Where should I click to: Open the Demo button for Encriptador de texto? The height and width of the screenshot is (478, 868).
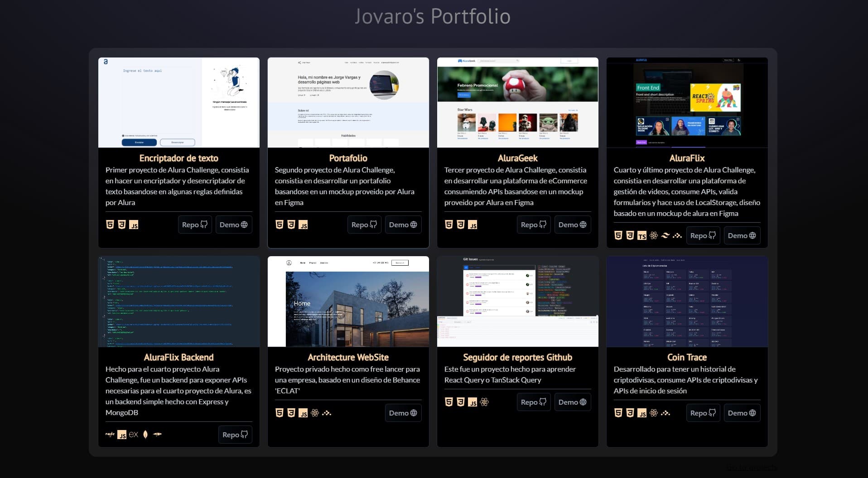234,225
